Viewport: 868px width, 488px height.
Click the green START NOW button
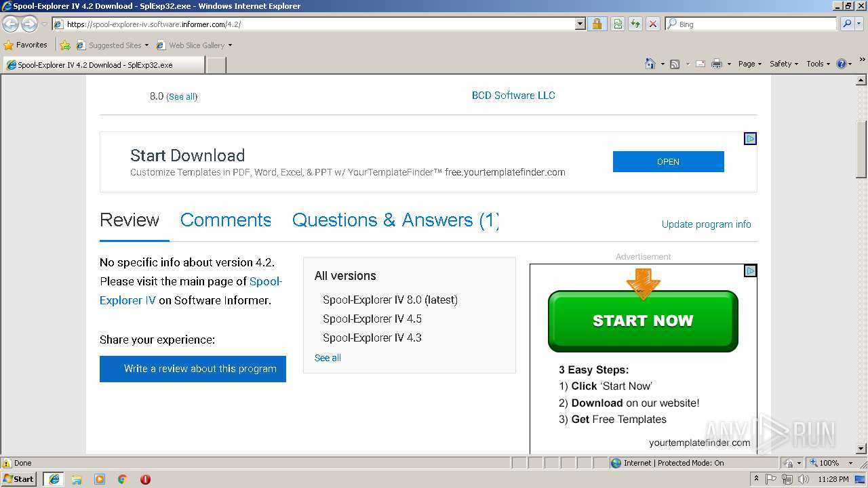(x=643, y=321)
